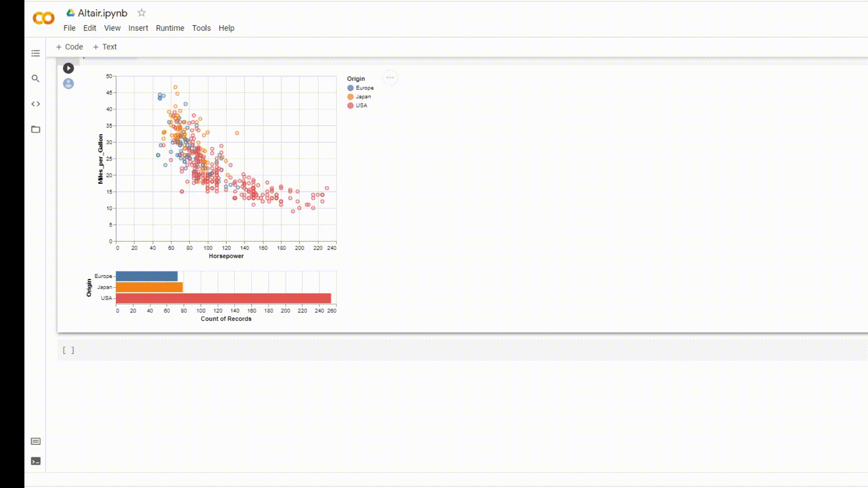Viewport: 868px width, 488px height.
Task: Open the chart actions ellipsis menu
Action: coord(390,78)
